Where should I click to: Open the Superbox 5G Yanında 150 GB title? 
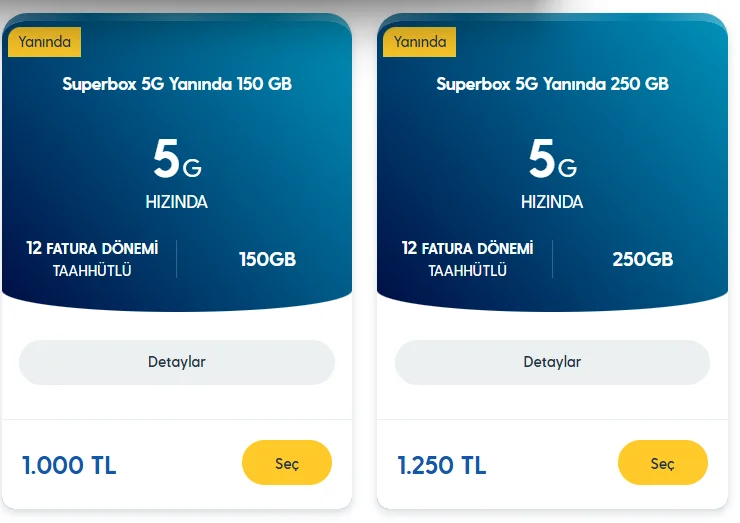click(177, 84)
